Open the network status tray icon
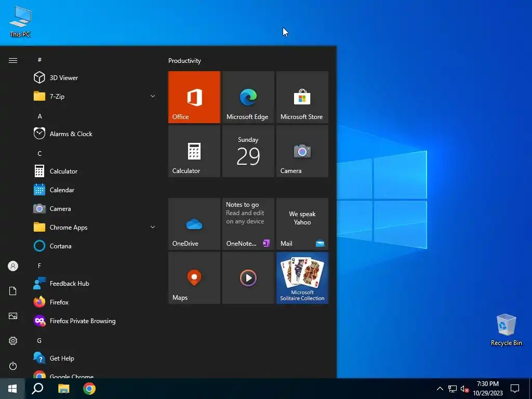This screenshot has height=399, width=532. (x=453, y=389)
